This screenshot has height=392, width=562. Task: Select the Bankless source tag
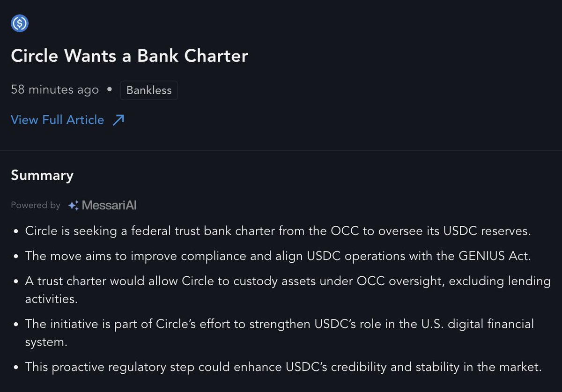(x=149, y=90)
